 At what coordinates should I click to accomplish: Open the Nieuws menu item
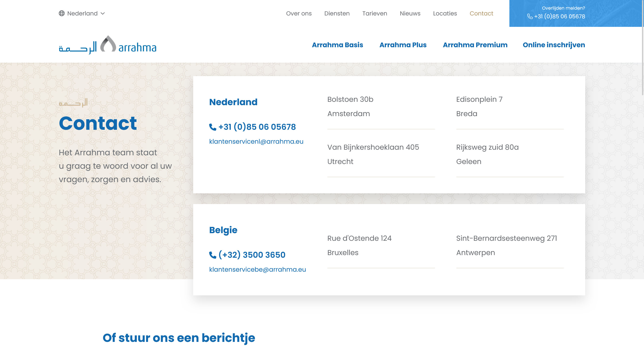(x=410, y=13)
